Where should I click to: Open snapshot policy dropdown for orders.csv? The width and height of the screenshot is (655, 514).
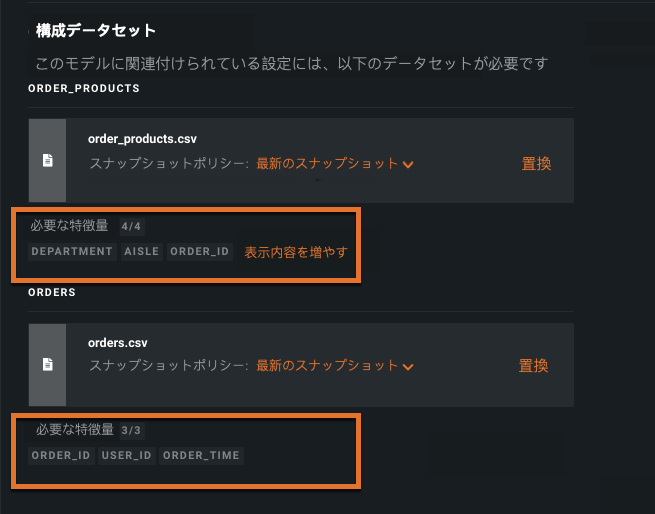click(335, 366)
